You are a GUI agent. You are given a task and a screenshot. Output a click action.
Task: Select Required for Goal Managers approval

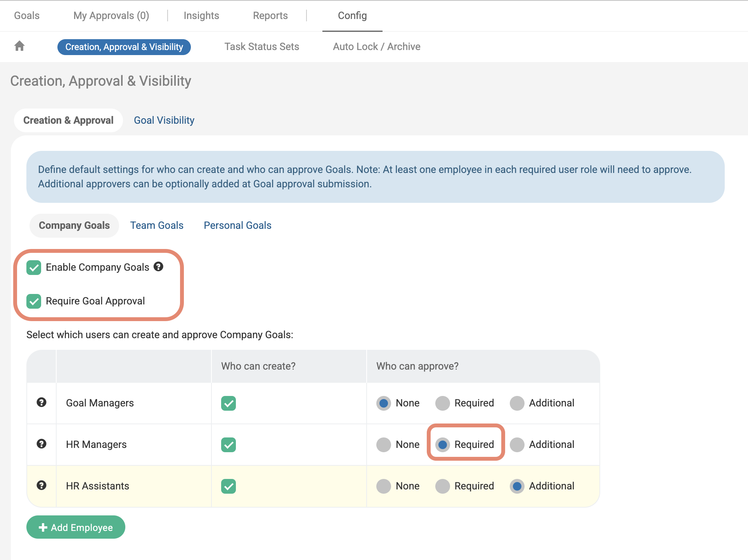tap(443, 403)
